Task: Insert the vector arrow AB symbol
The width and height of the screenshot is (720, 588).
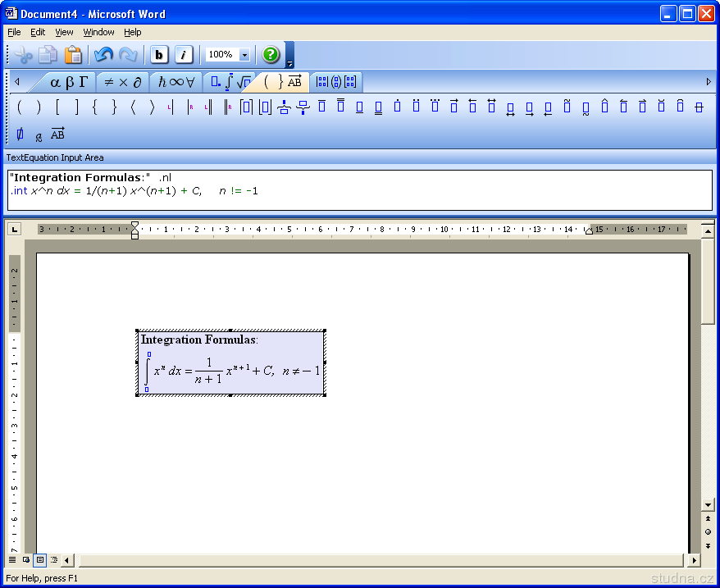Action: pyautogui.click(x=57, y=134)
